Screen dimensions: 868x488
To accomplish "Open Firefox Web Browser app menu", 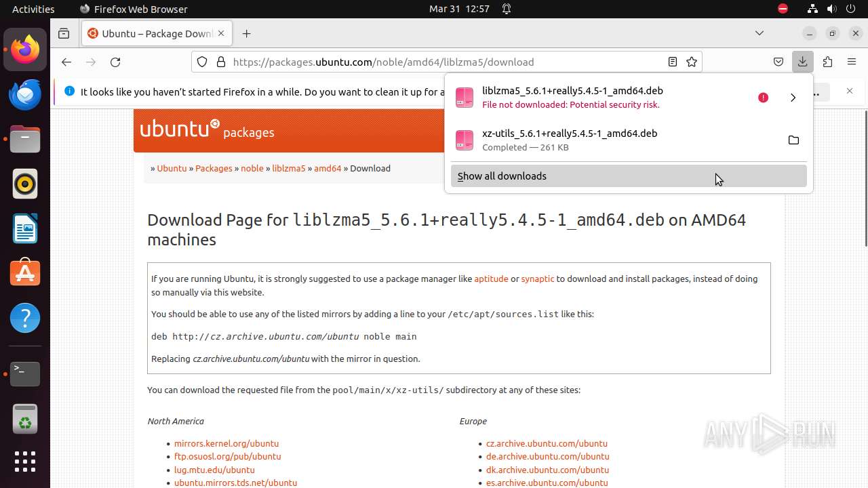I will click(134, 9).
